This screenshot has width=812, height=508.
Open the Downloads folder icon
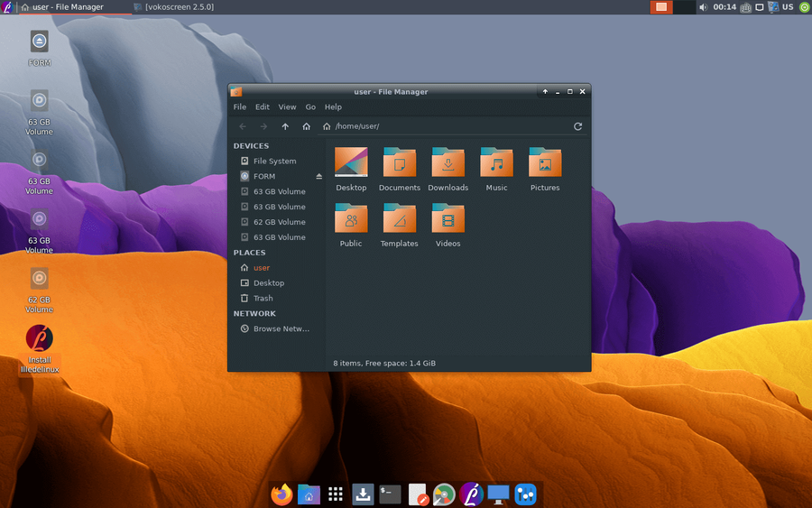[x=448, y=162]
